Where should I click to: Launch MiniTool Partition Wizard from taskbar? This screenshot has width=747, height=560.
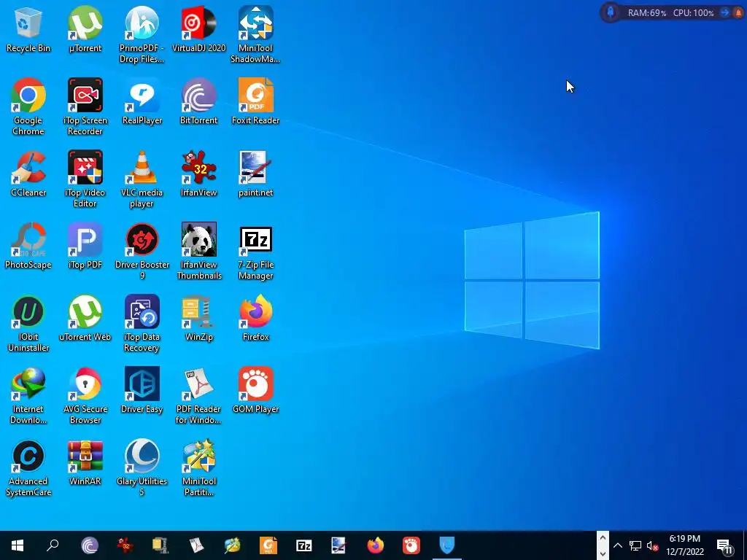tap(232, 545)
